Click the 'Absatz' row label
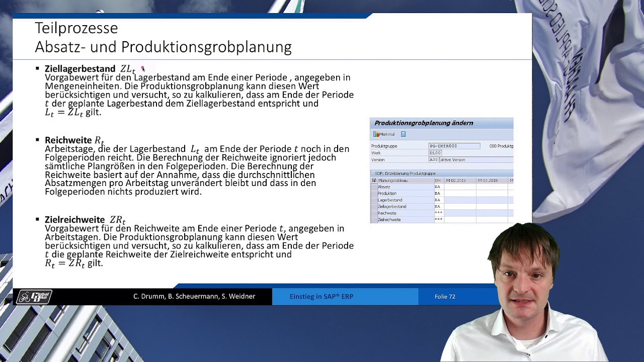Screen dimensions: 644x362 (x=384, y=187)
